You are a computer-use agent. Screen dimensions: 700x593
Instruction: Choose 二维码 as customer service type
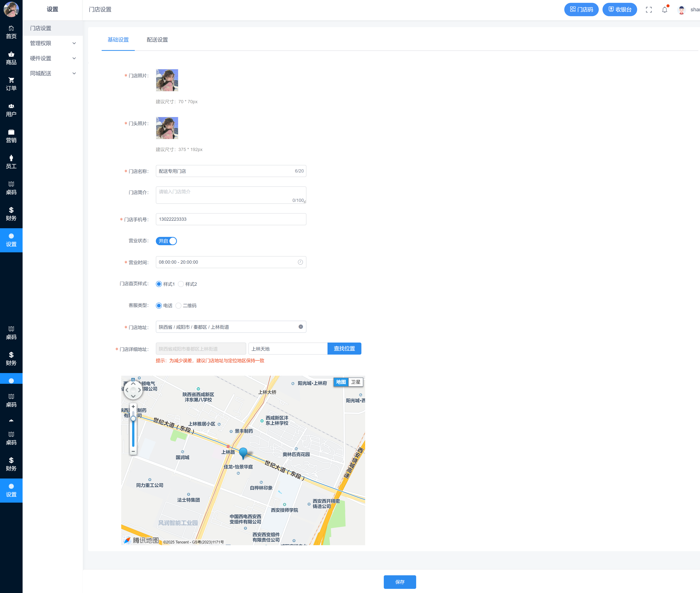click(178, 306)
